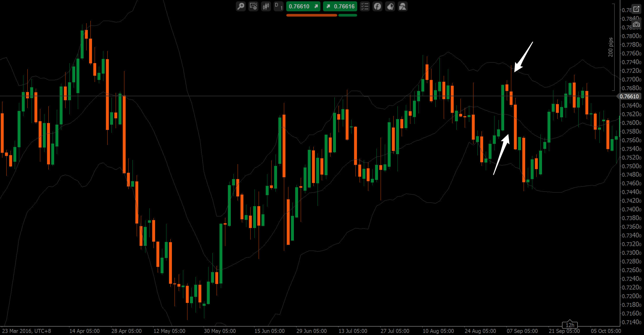Click the round f-logo icon
644x335 pixels.
377,6
